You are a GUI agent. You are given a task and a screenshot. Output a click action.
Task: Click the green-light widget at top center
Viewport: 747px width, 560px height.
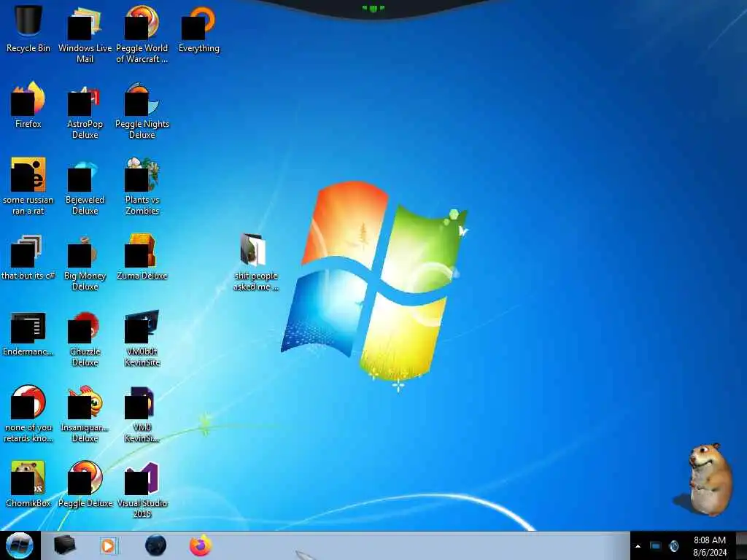pyautogui.click(x=373, y=8)
